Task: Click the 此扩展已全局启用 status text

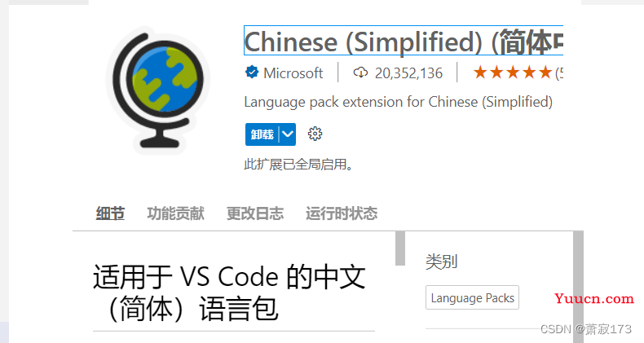Action: point(298,165)
